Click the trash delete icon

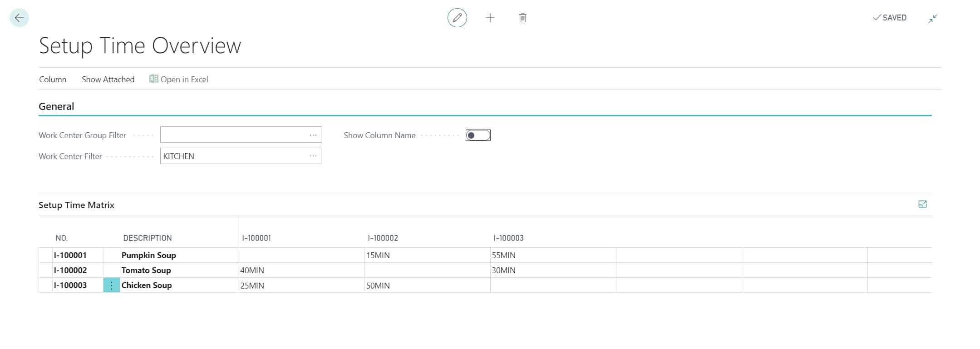(x=522, y=18)
